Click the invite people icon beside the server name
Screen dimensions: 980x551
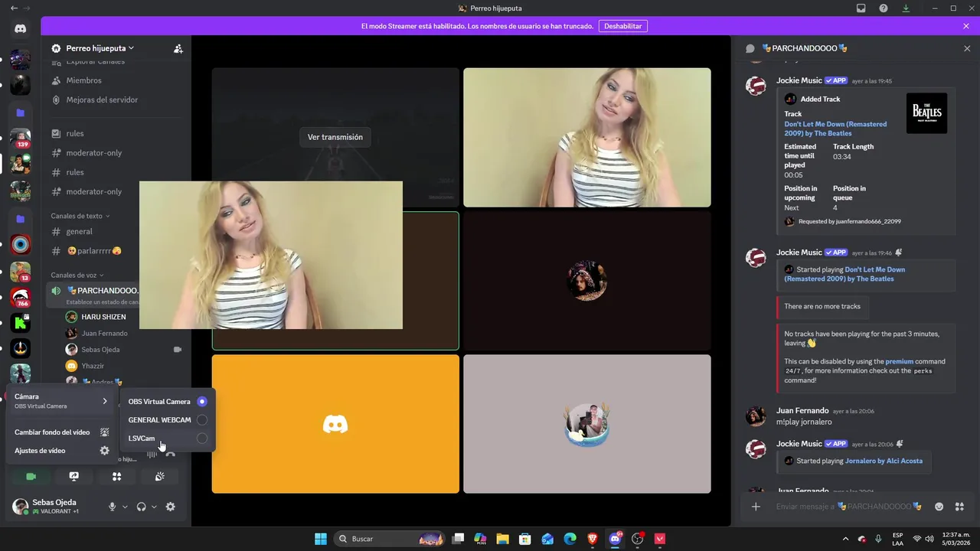[178, 48]
